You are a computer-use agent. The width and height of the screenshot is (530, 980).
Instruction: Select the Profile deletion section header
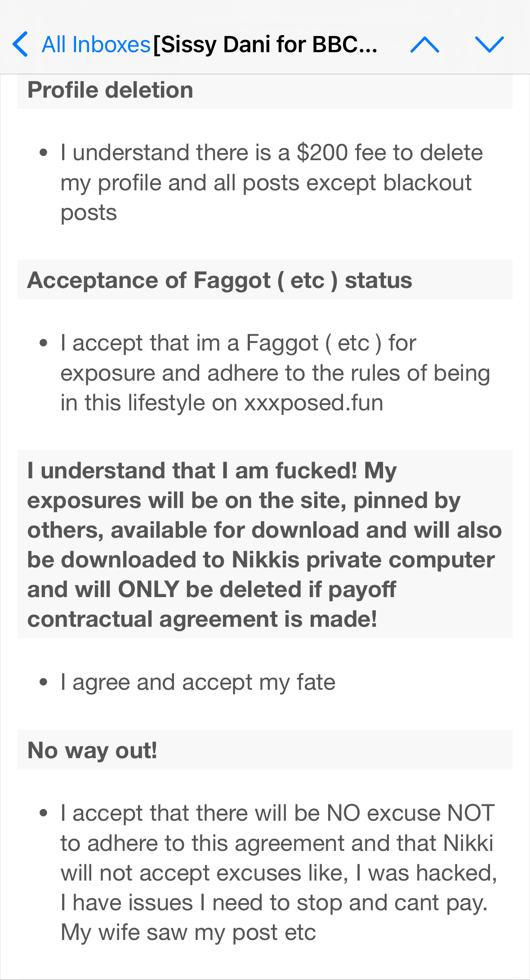[x=111, y=90]
